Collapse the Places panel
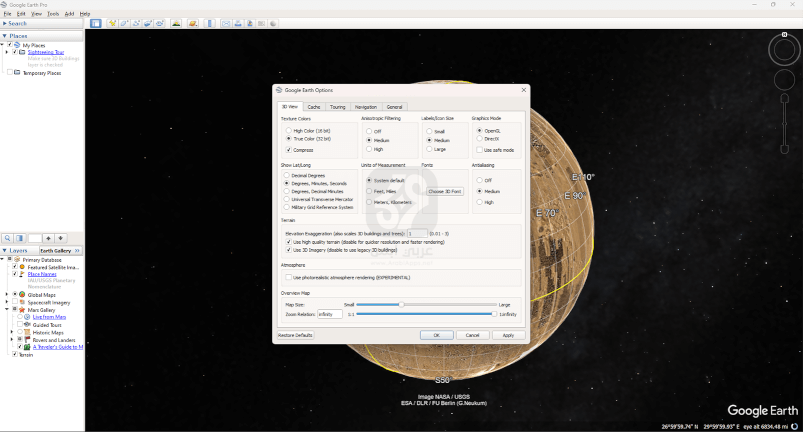 pyautogui.click(x=5, y=36)
